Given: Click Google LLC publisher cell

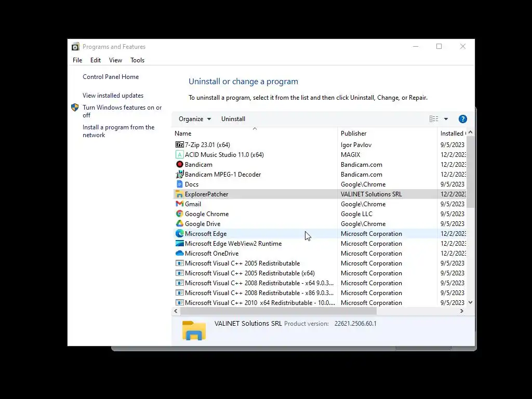Looking at the screenshot, I should coord(356,214).
